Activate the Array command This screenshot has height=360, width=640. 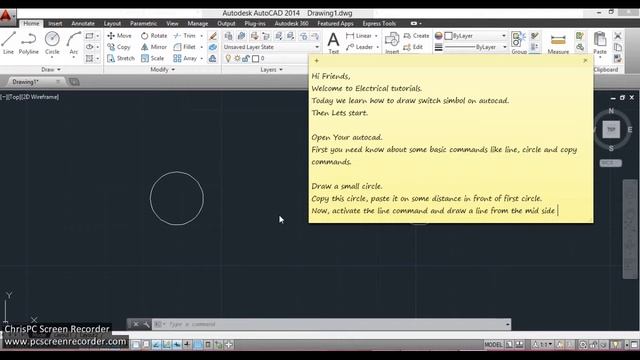click(185, 58)
